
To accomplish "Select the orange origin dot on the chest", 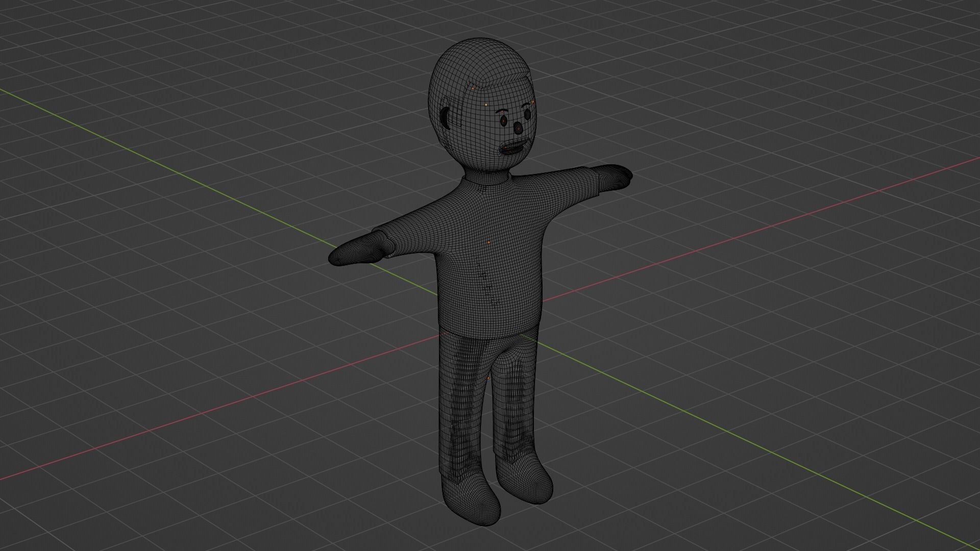I will click(488, 242).
